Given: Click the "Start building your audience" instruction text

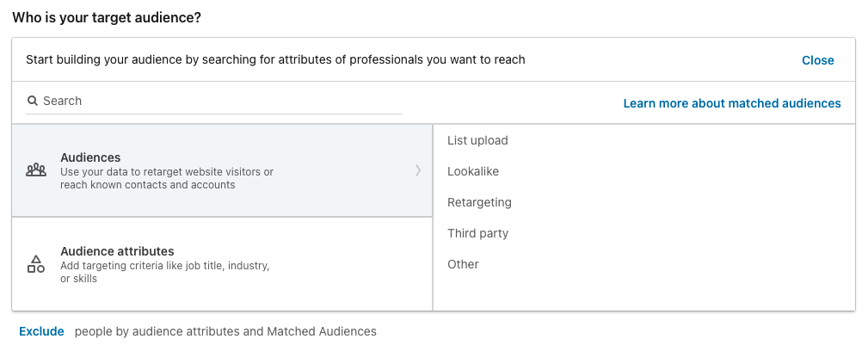Looking at the screenshot, I should click(x=275, y=59).
